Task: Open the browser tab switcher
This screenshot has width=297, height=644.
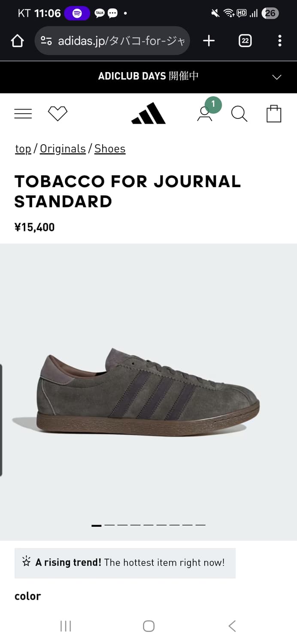Action: 245,41
